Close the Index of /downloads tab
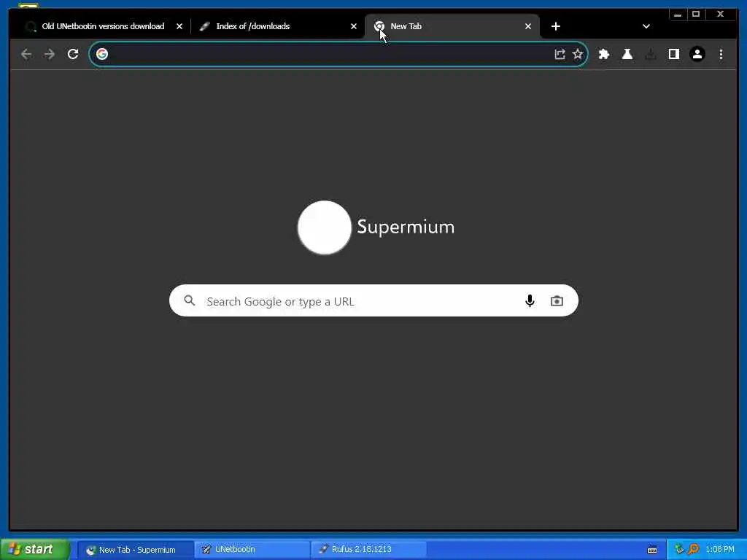The width and height of the screenshot is (747, 560). [354, 26]
